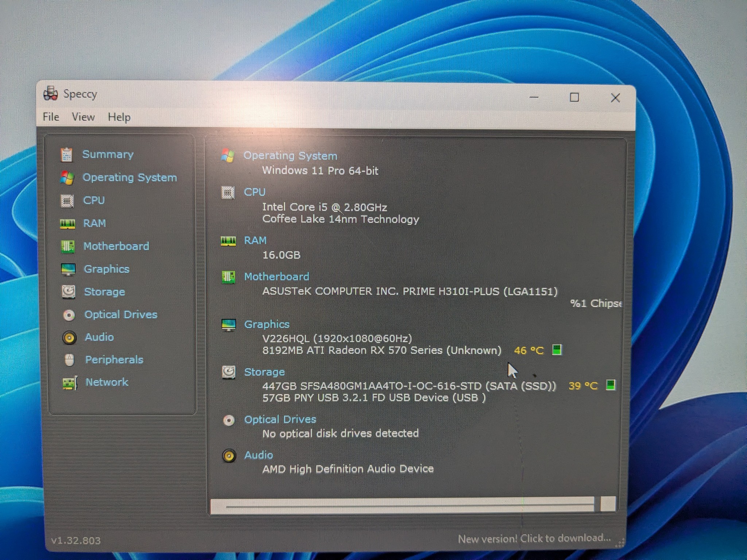The width and height of the screenshot is (747, 560).
Task: Open the File menu
Action: coord(51,117)
